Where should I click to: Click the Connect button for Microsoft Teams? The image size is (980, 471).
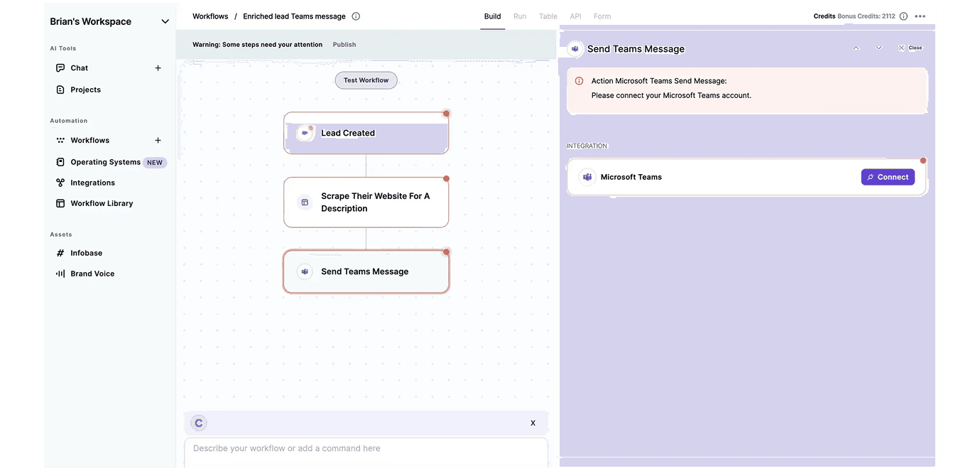tap(888, 177)
